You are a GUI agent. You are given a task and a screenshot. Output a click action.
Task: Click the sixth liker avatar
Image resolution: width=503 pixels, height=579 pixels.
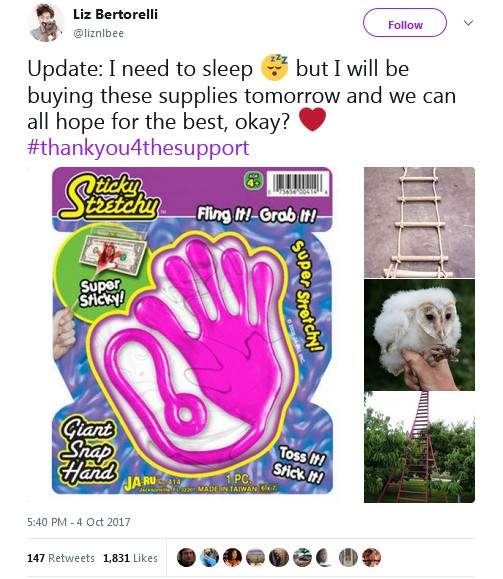click(302, 558)
